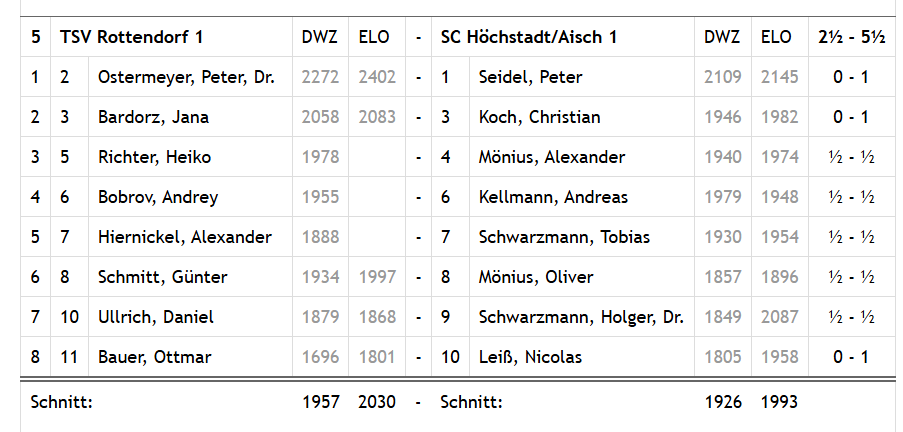Click player Ostermeyer, Peter, Dr.
Viewport: 903px width, 432px height.
point(186,77)
